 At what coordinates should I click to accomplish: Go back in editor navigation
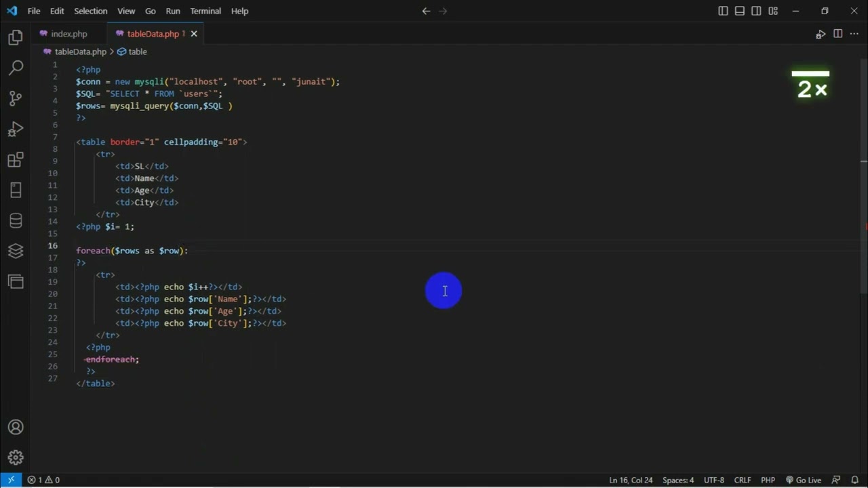pyautogui.click(x=426, y=11)
